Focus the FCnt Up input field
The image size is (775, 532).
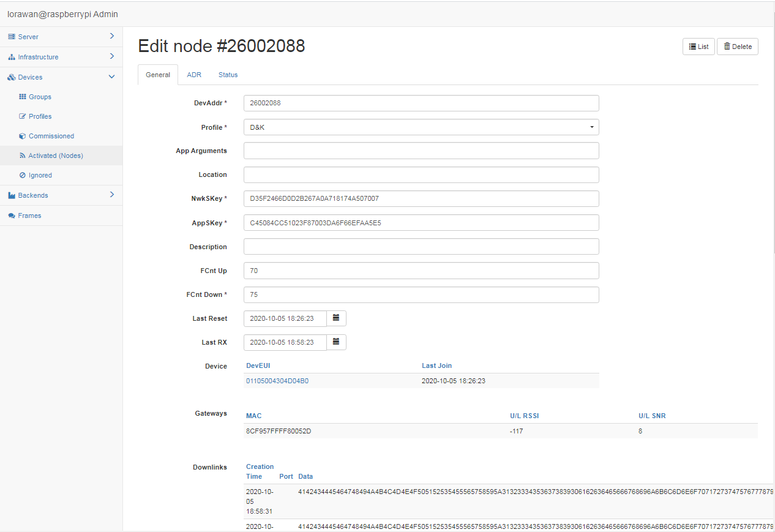pyautogui.click(x=421, y=271)
